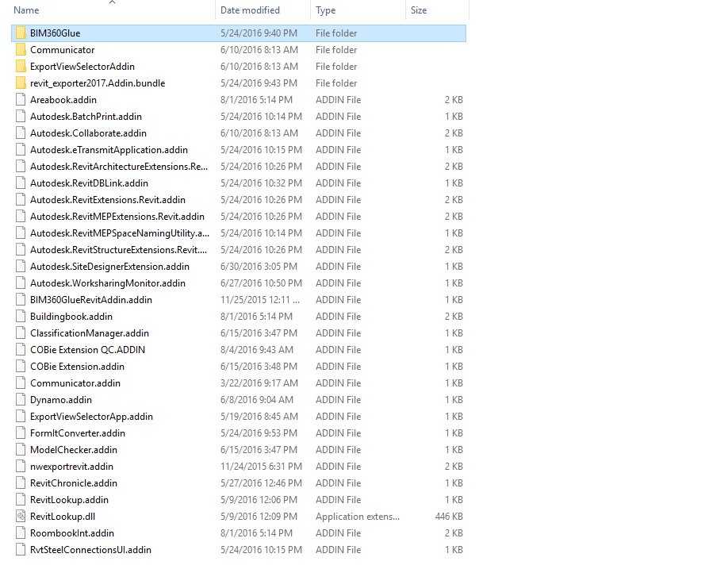This screenshot has height=569, width=728.
Task: Click the 5/24/2016 10:32 PM date cell
Action: point(261,183)
